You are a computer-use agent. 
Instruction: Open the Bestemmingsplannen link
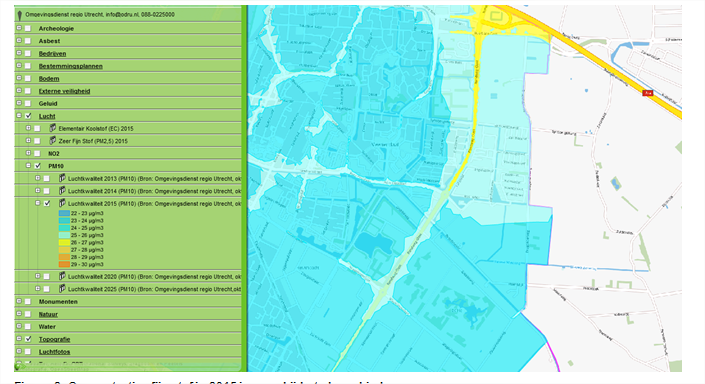coord(71,66)
